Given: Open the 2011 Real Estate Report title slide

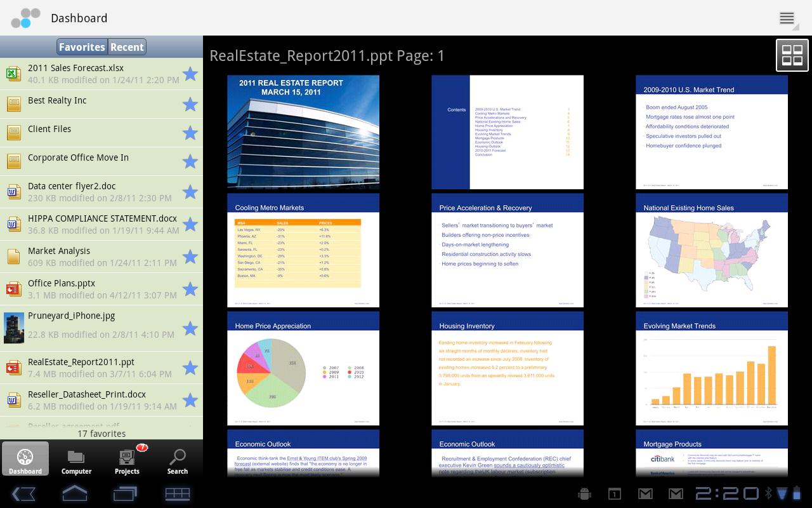Looking at the screenshot, I should pyautogui.click(x=303, y=132).
